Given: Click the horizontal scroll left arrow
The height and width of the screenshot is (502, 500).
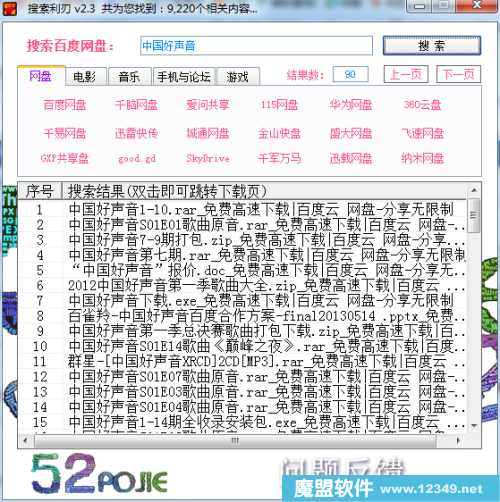Looking at the screenshot, I should [25, 441].
